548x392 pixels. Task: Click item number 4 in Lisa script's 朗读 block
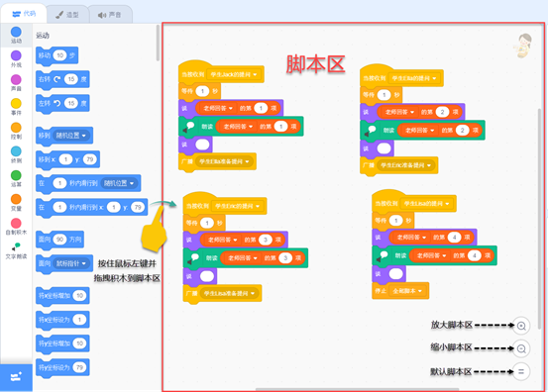475,255
